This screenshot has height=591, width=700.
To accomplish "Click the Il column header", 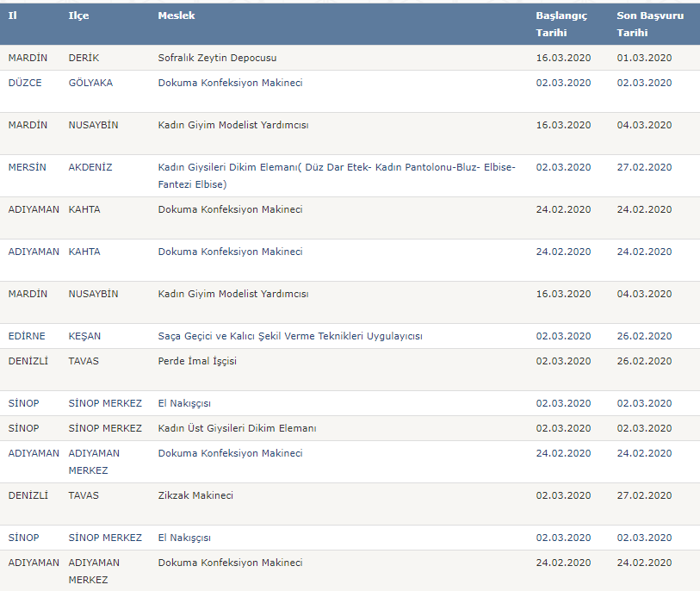I will tap(13, 16).
